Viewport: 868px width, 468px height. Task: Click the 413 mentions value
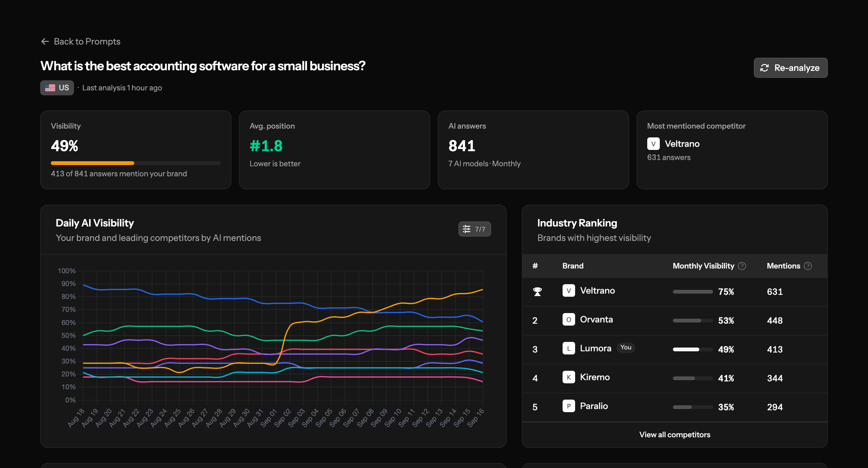point(775,349)
